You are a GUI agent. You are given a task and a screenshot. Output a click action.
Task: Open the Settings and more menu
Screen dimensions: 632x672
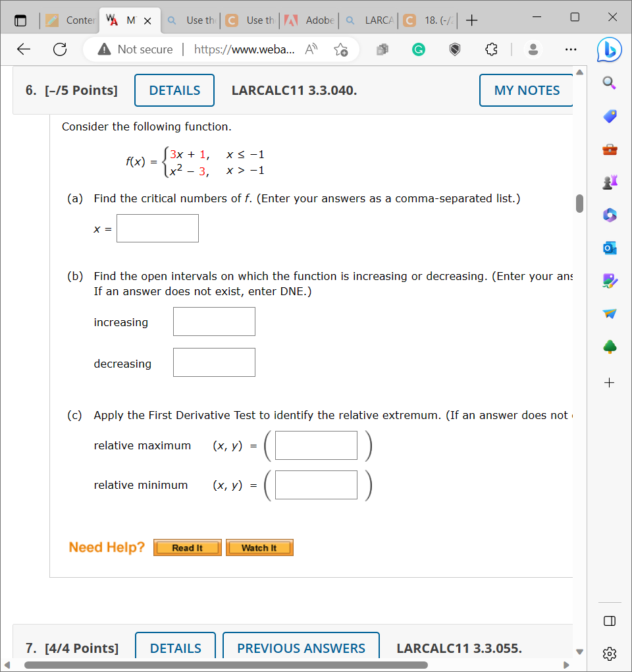click(570, 49)
